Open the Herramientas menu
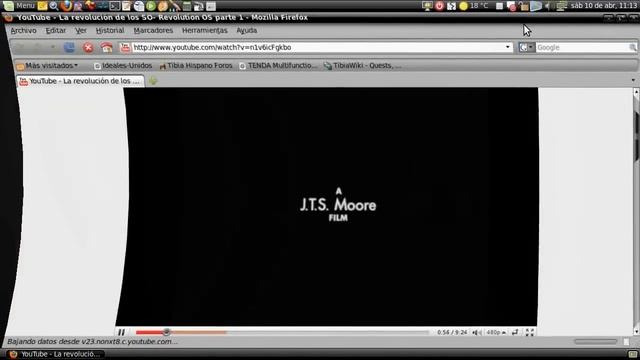 (x=204, y=31)
